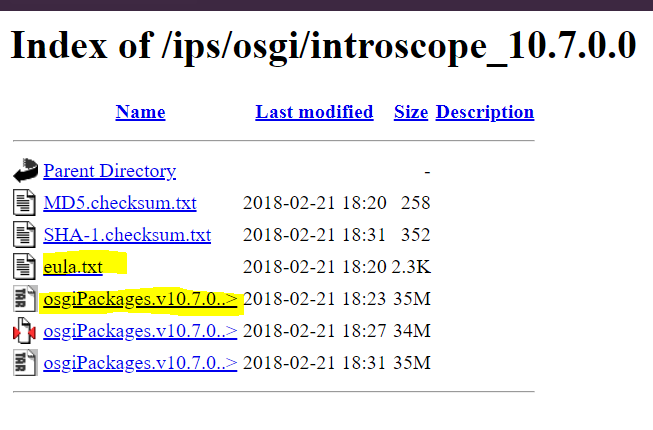Sort the listing by Size
This screenshot has width=653, height=430.
(411, 112)
